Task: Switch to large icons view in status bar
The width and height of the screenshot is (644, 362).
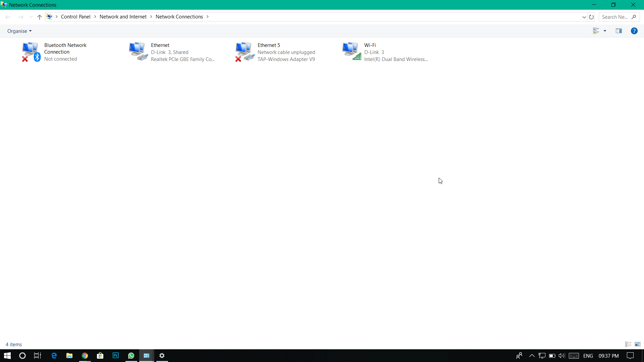Action: [x=638, y=344]
